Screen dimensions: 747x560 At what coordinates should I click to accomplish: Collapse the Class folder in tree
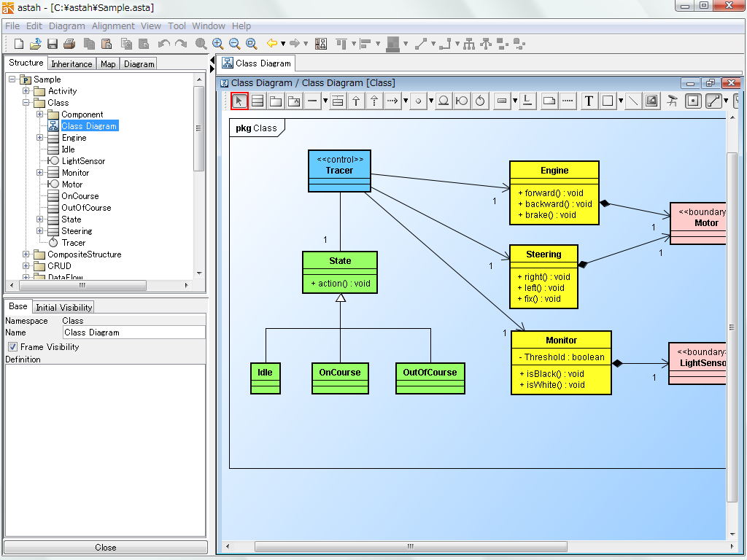click(x=26, y=103)
